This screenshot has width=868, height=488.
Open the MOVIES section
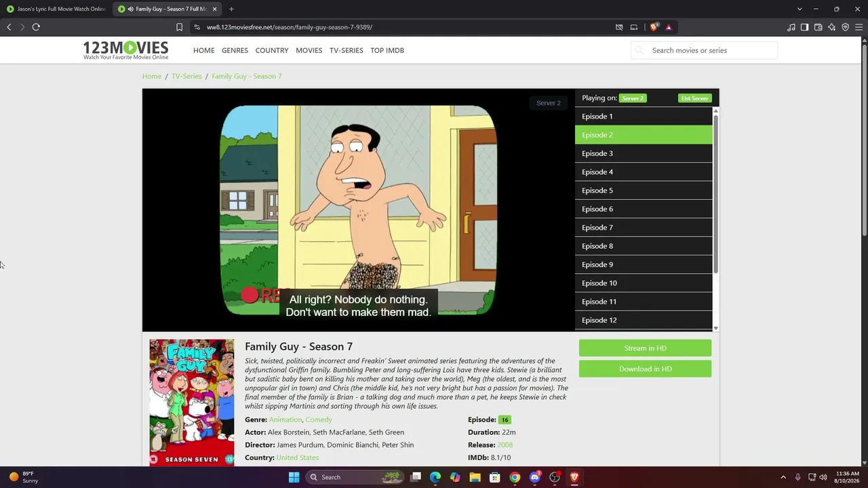(309, 50)
